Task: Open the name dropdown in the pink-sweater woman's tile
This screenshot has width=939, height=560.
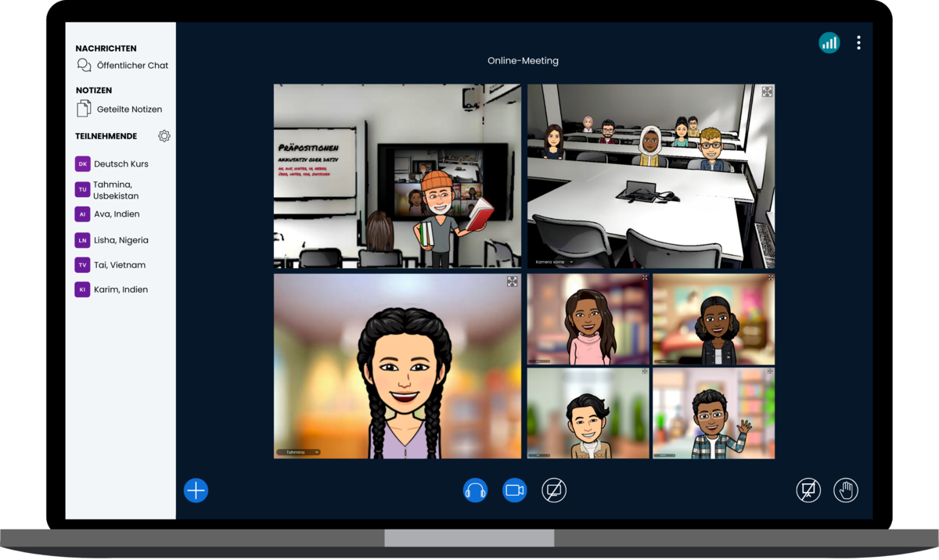Action: [x=539, y=361]
